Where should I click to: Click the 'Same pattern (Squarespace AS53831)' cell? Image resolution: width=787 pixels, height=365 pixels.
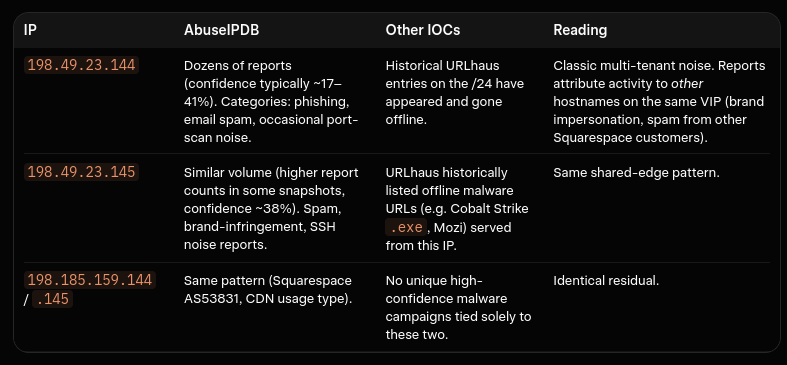pyautogui.click(x=268, y=290)
